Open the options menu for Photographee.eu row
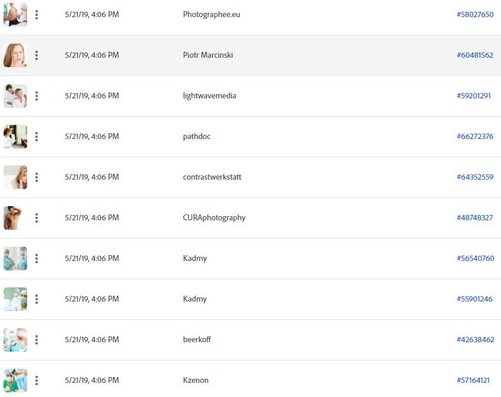 (x=37, y=14)
